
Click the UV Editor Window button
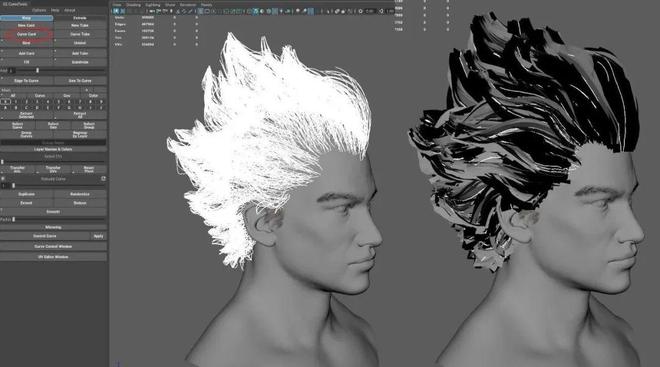[53, 257]
